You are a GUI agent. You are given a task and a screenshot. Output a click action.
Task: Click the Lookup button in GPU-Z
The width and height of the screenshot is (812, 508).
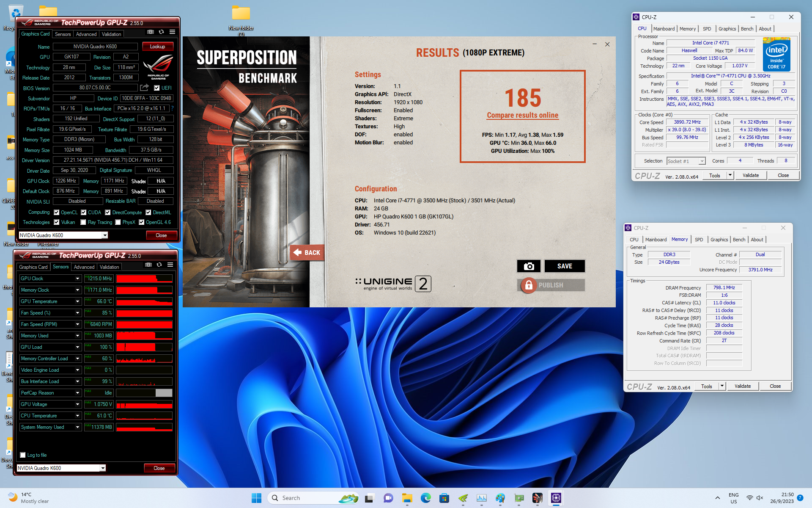click(157, 47)
